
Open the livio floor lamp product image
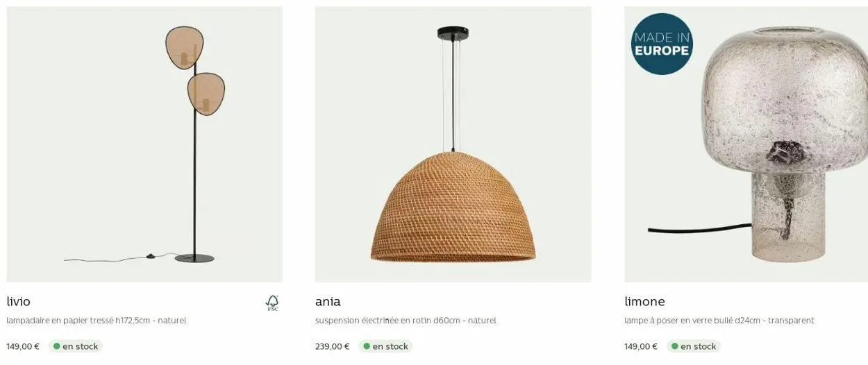(x=144, y=144)
